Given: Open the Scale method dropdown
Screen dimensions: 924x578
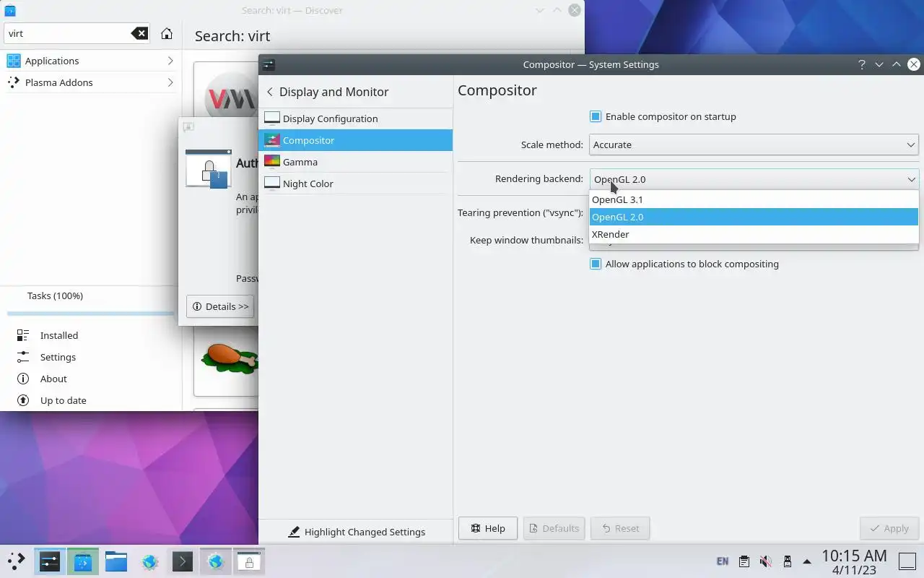Looking at the screenshot, I should [754, 144].
